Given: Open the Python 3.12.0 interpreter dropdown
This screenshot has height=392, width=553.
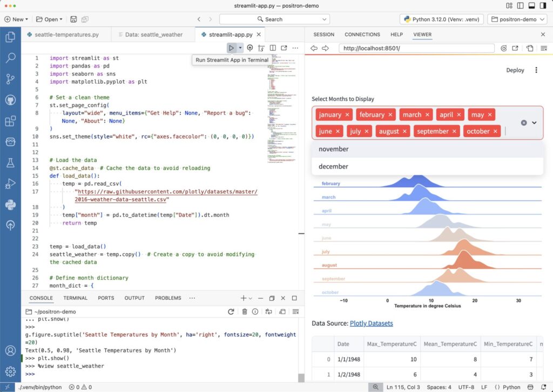Looking at the screenshot, I should click(x=441, y=19).
